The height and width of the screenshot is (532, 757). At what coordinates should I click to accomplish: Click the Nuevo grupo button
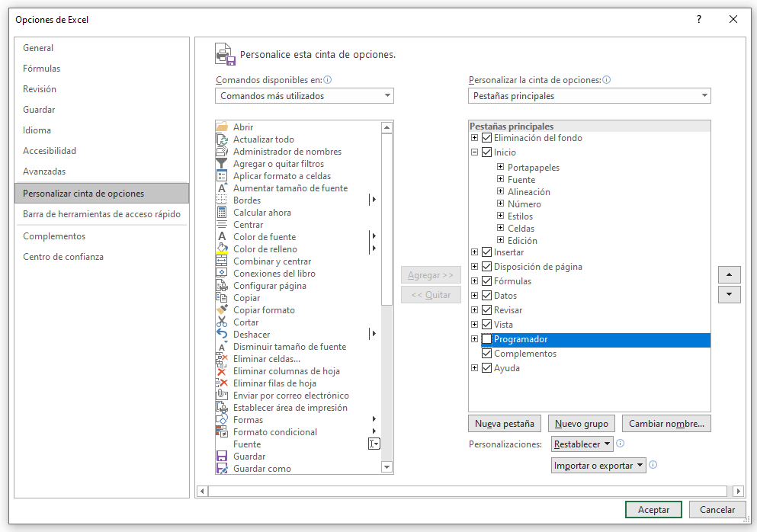[x=581, y=424]
